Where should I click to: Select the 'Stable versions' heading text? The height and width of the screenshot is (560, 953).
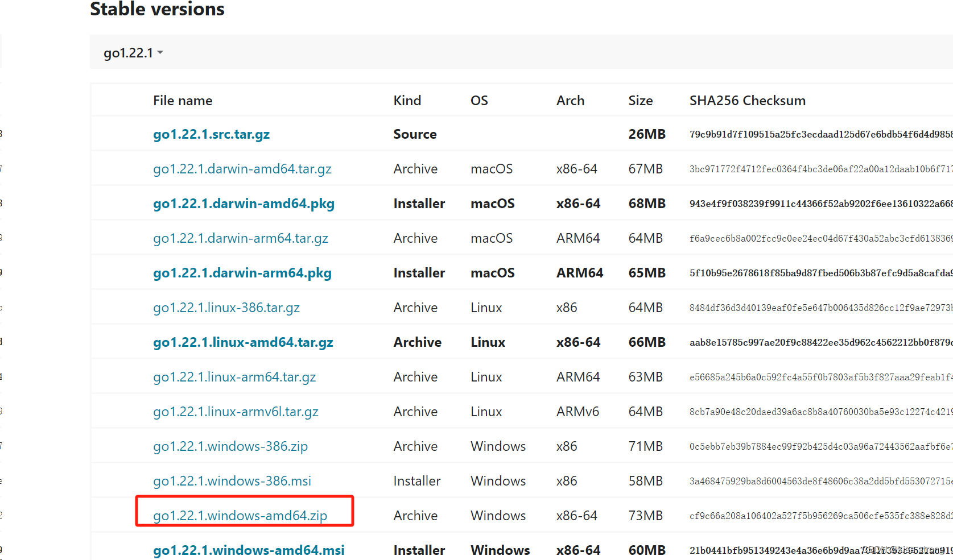(157, 9)
